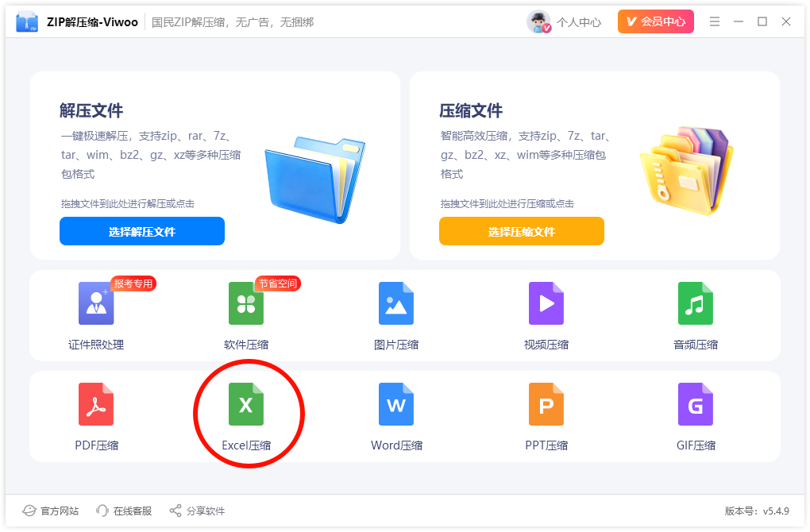Minimize the Viwoo window
810x532 pixels.
pyautogui.click(x=739, y=21)
